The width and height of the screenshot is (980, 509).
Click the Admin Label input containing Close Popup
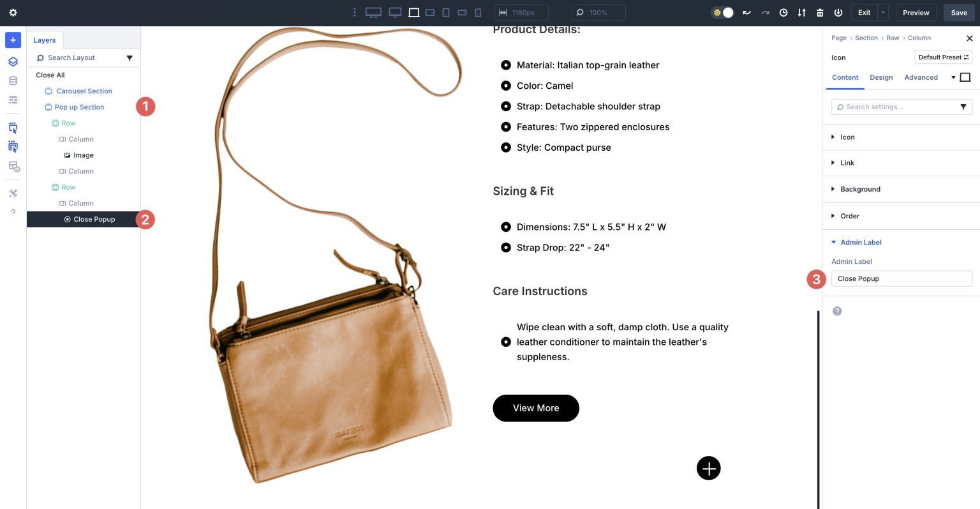pos(902,278)
